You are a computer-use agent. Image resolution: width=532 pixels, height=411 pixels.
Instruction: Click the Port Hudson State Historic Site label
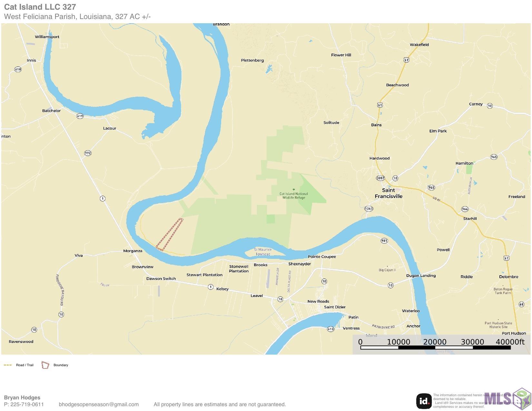coord(498,325)
